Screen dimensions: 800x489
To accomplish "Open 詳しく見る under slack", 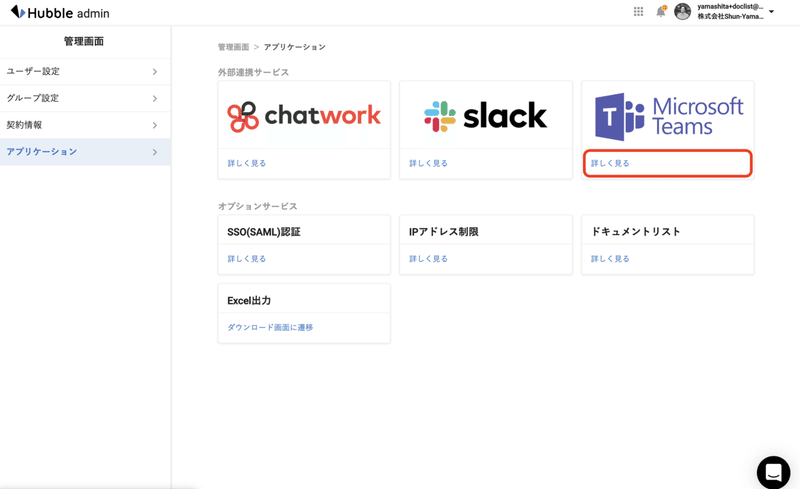I will tap(428, 163).
